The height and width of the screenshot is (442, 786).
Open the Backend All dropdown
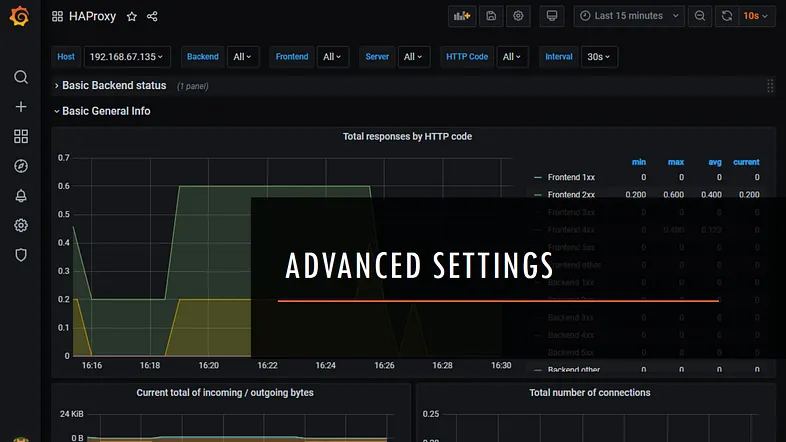[243, 57]
